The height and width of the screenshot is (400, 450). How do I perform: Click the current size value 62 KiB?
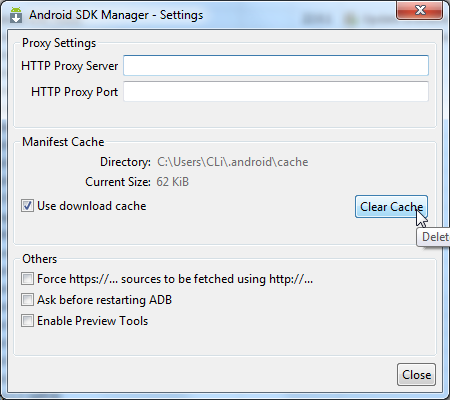[173, 182]
